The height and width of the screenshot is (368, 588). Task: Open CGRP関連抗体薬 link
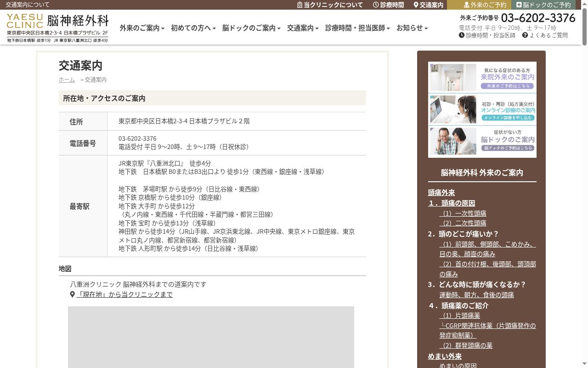point(487,330)
